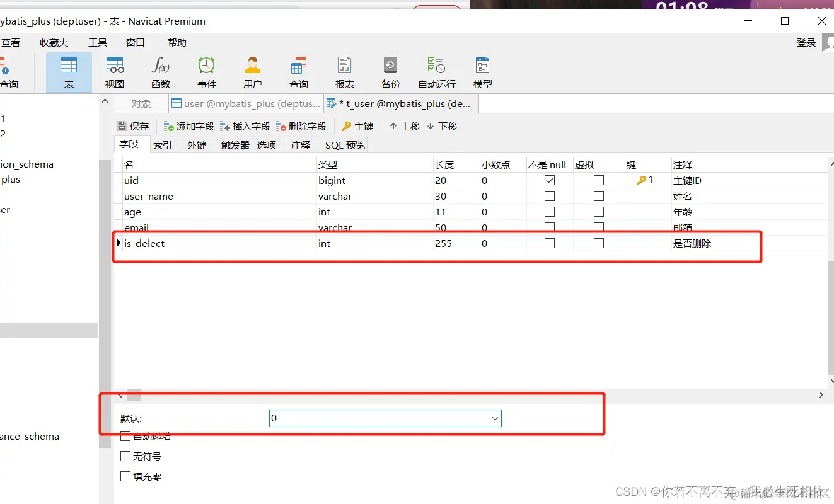Click 删除字段 to delete the field
Image resolution: width=834 pixels, height=504 pixels.
301,126
